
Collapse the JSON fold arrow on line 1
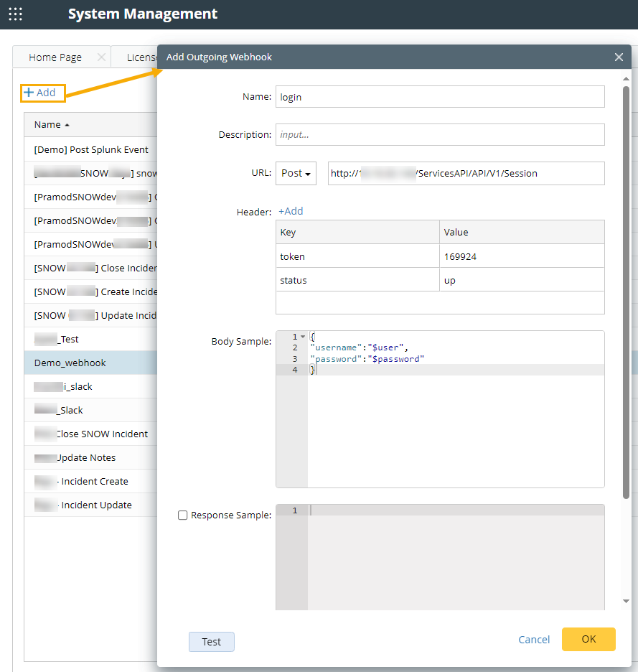pos(303,337)
